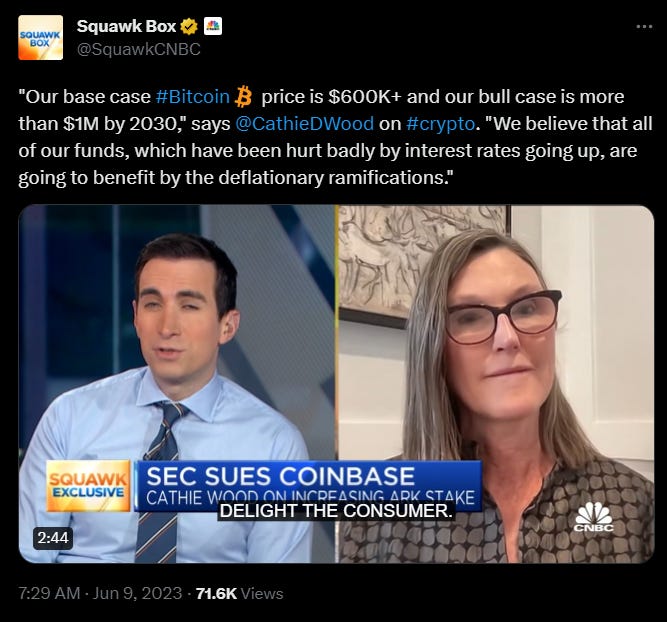
Task: Open the three-dot more options menu
Action: pos(644,26)
